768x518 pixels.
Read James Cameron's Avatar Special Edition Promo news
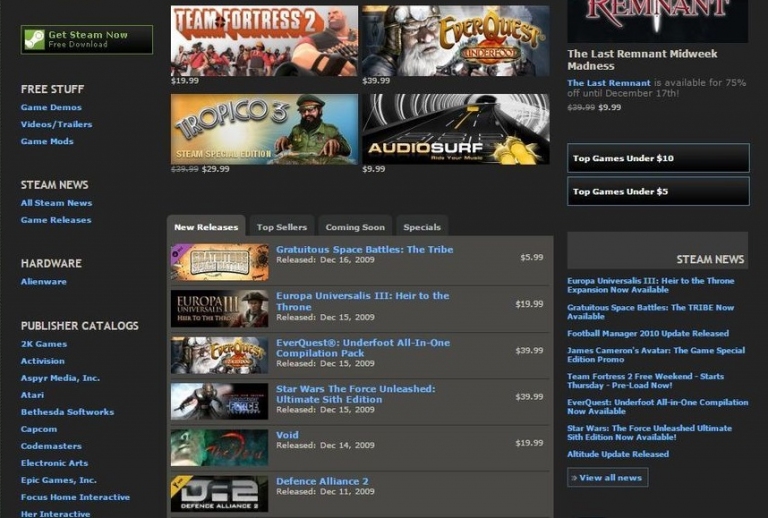[656, 355]
